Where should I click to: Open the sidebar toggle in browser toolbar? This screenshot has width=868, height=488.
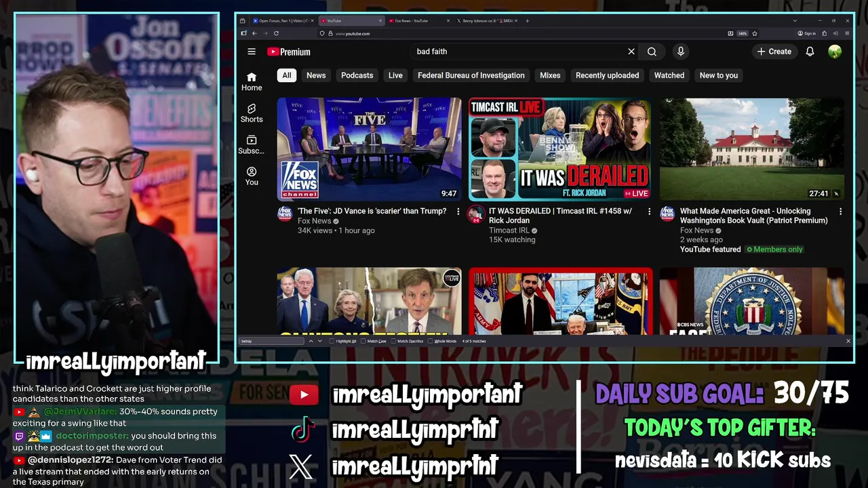243,33
